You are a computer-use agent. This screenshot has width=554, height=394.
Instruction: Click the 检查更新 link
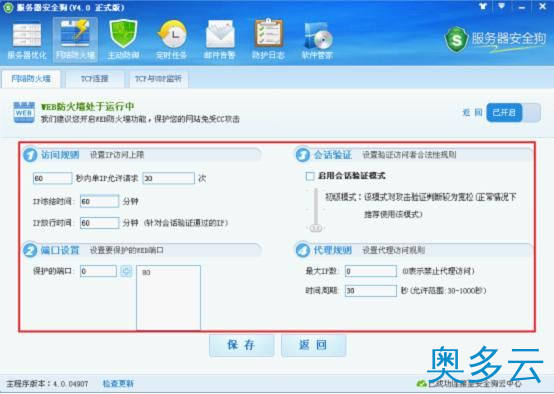pos(118,383)
